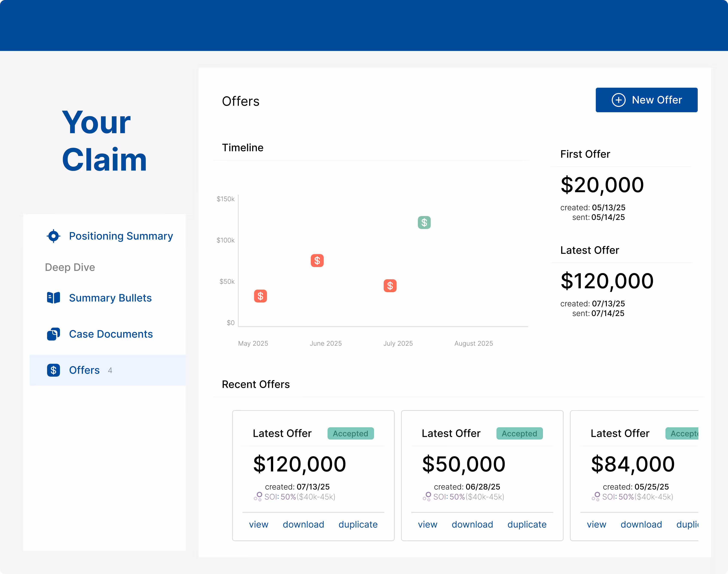This screenshot has height=574, width=728.
Task: Select the June 2025 red offer marker
Action: 317,261
